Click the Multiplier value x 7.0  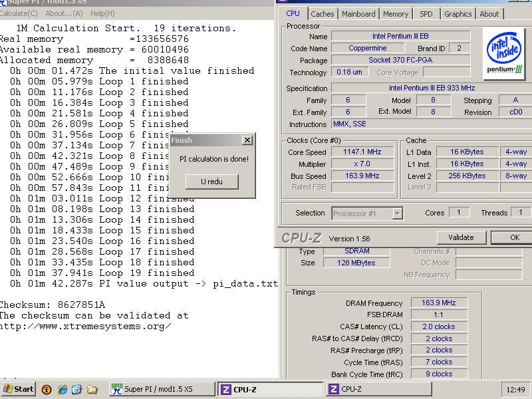362,164
